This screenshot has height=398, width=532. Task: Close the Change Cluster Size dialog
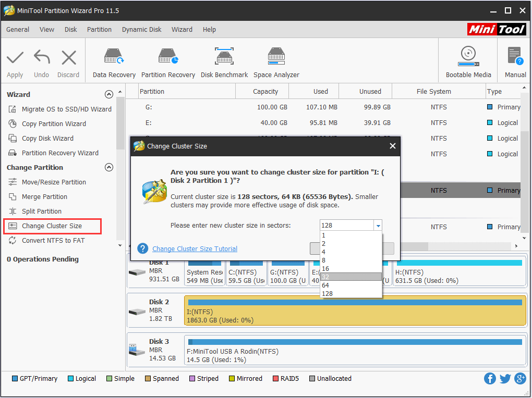point(393,146)
